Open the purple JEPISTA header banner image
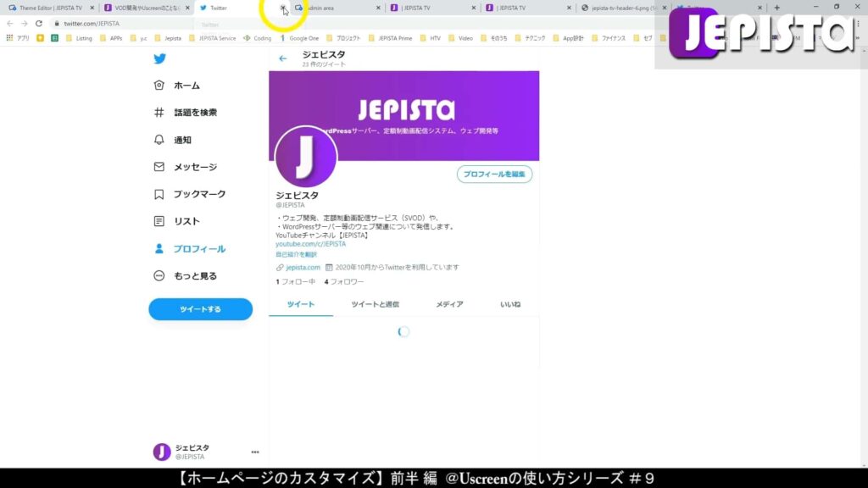This screenshot has height=488, width=868. tap(404, 115)
